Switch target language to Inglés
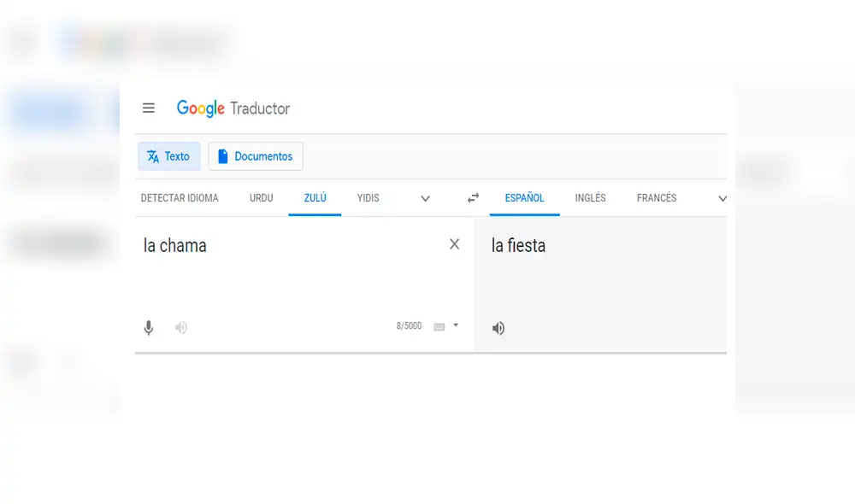 (590, 197)
